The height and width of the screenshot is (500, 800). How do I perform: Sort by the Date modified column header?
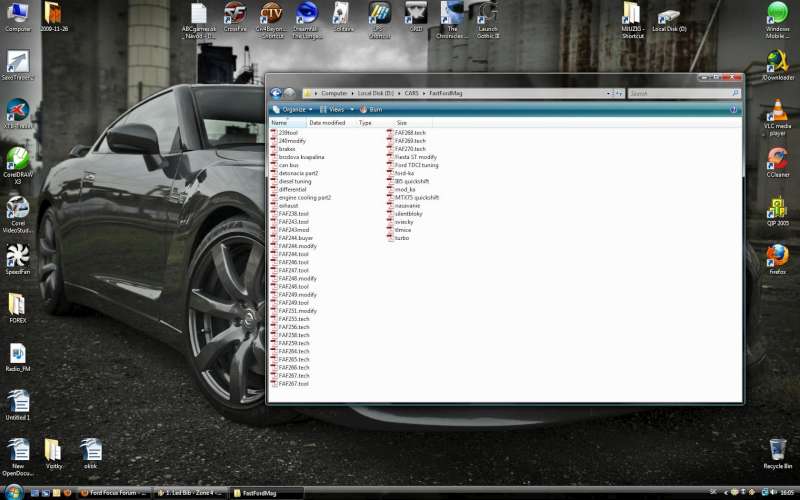[x=327, y=123]
